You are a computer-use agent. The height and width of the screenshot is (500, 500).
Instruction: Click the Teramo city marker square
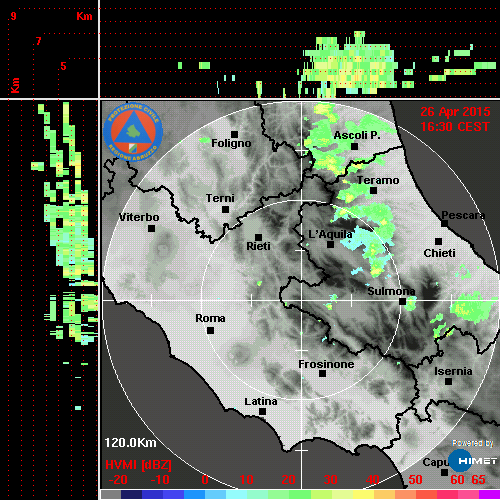374,191
